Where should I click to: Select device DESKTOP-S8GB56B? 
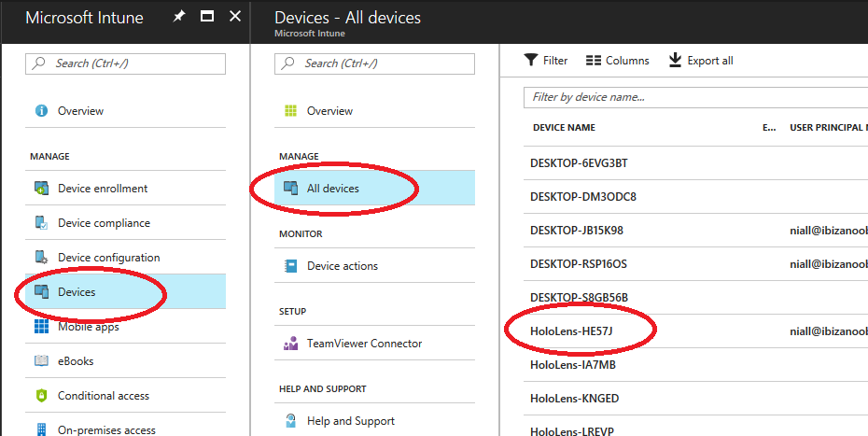click(579, 298)
